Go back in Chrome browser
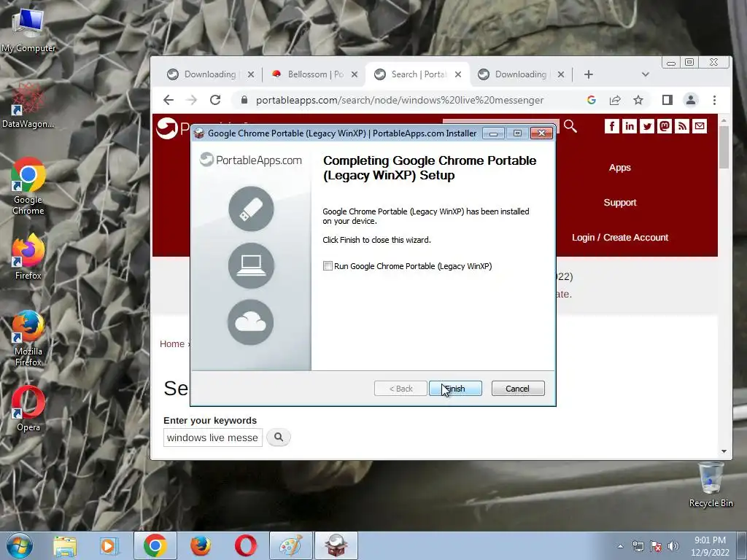The width and height of the screenshot is (747, 560). 169,100
